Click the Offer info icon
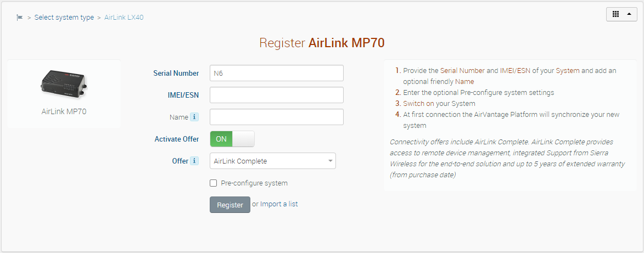 click(194, 161)
